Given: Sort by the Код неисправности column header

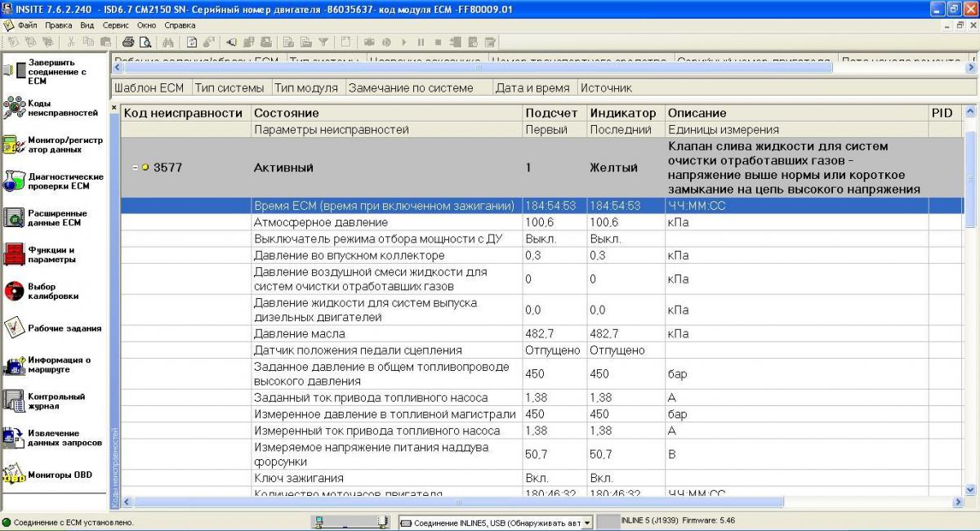Looking at the screenshot, I should click(x=183, y=113).
